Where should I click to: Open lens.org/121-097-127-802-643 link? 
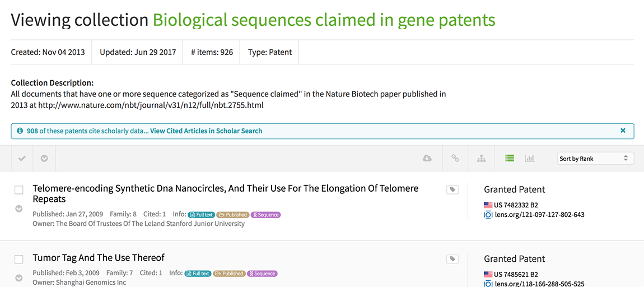pyautogui.click(x=539, y=215)
